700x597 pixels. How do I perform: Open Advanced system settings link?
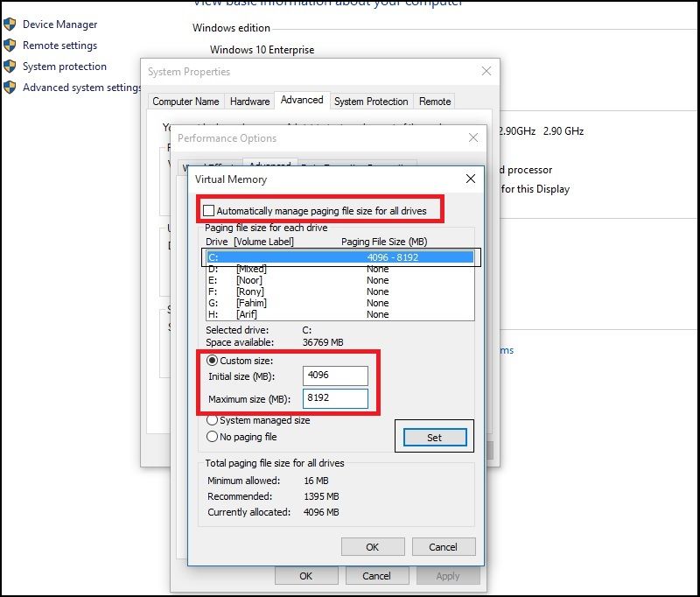[81, 87]
